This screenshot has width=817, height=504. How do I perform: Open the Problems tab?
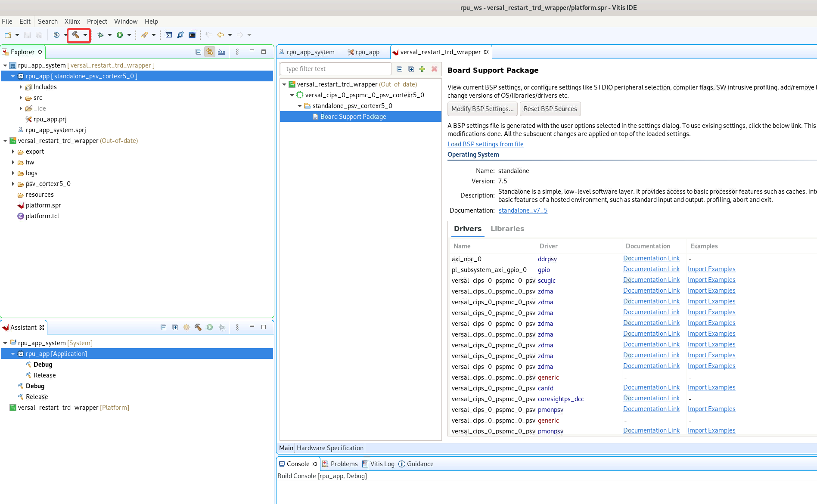click(x=340, y=464)
